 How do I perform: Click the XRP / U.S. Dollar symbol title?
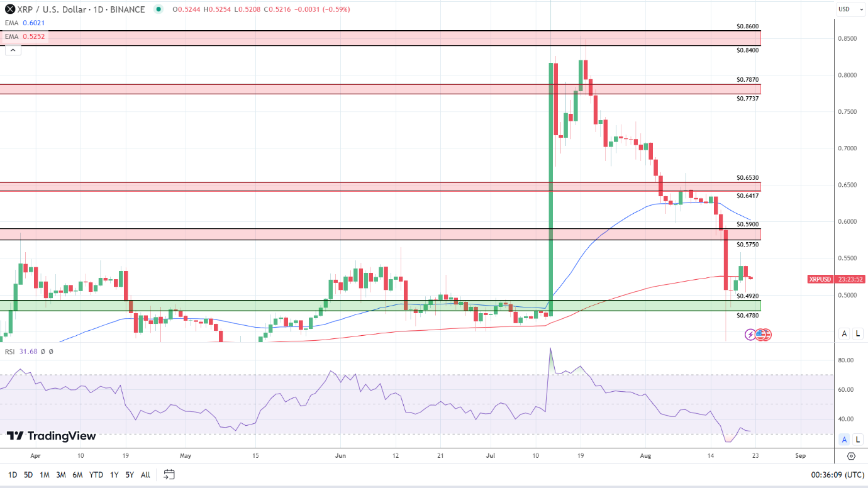point(82,9)
